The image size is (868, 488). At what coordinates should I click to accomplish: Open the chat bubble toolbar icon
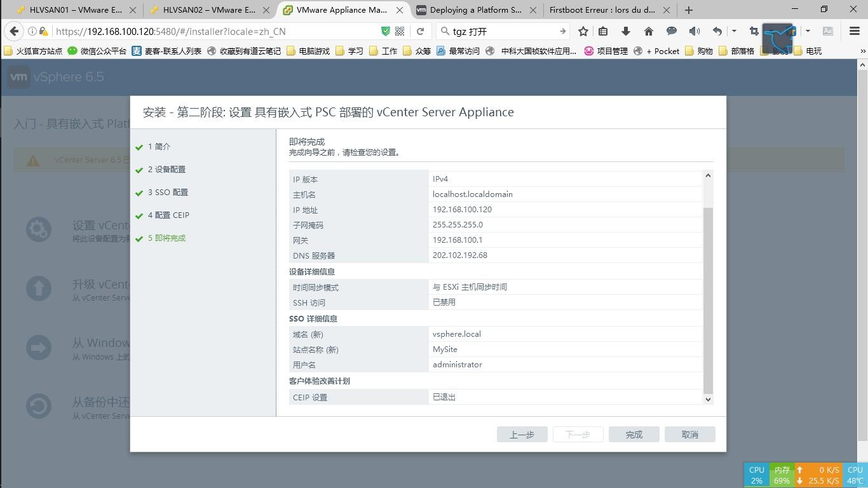[x=672, y=31]
